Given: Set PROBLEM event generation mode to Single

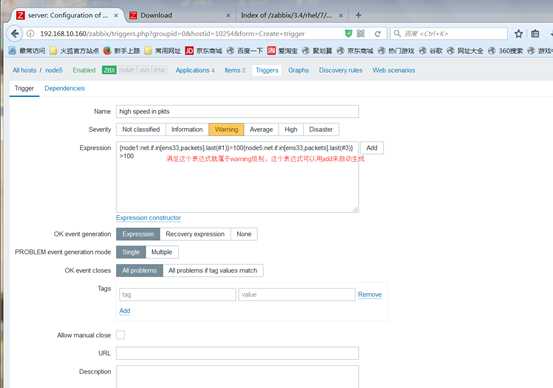Looking at the screenshot, I should pyautogui.click(x=131, y=252).
